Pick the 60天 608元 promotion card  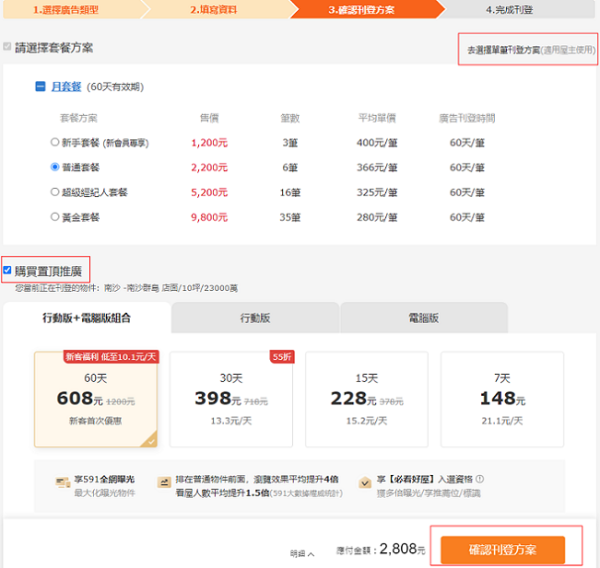96,398
